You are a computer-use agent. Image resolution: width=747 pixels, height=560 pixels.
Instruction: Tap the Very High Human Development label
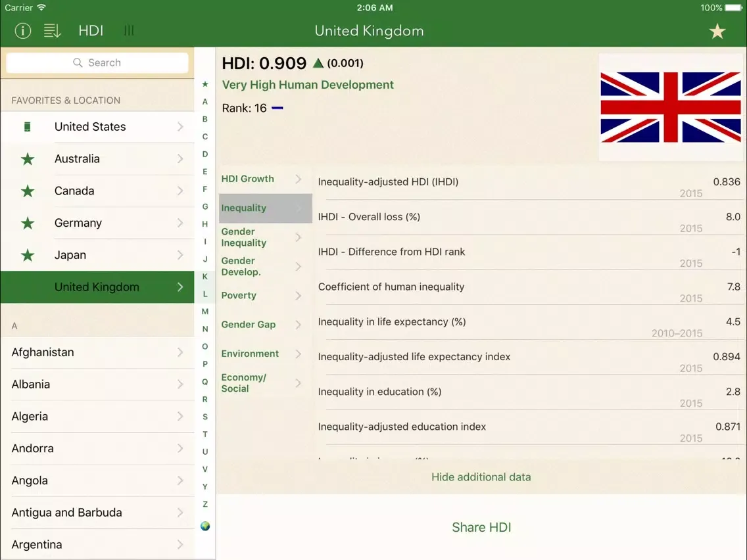coord(308,85)
